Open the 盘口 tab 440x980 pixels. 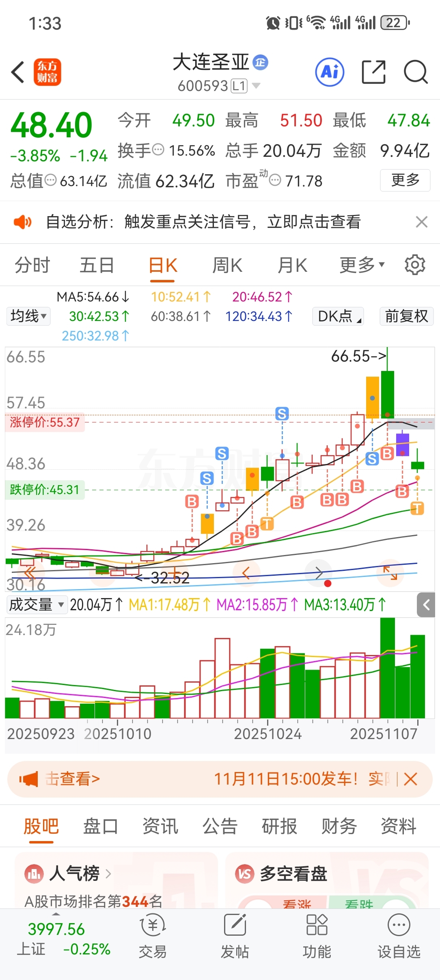pyautogui.click(x=101, y=826)
